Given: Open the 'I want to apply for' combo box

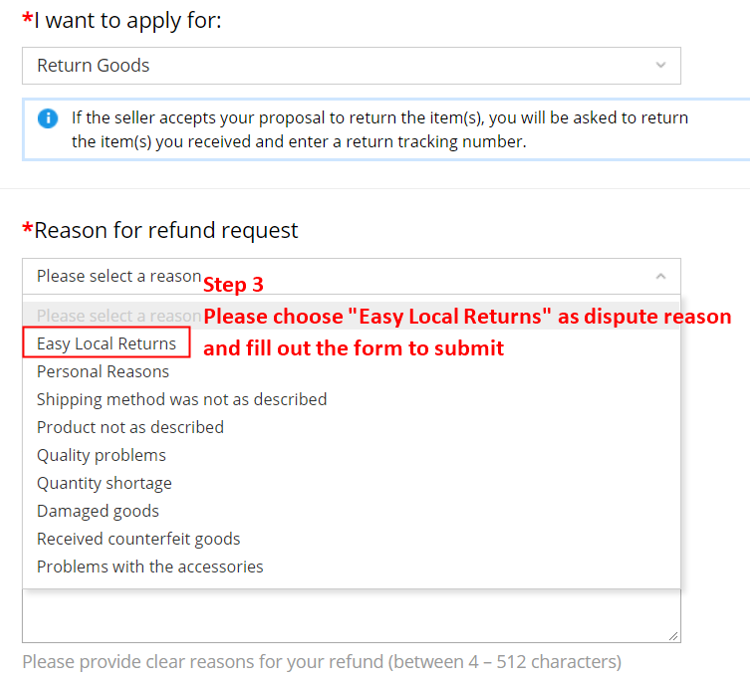Looking at the screenshot, I should click(x=351, y=66).
